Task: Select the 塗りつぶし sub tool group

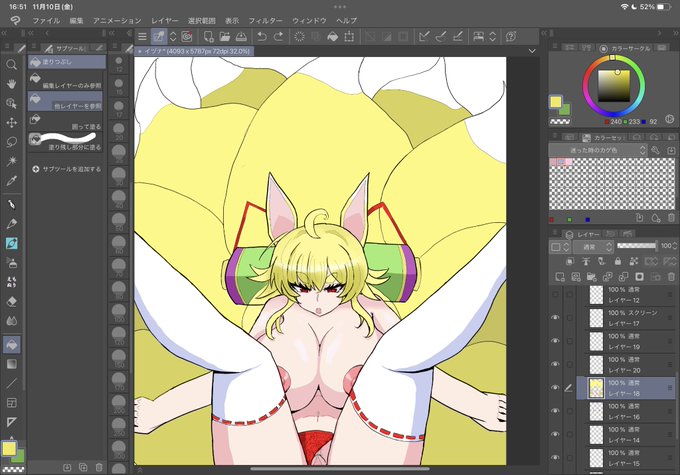Action: coord(67,62)
